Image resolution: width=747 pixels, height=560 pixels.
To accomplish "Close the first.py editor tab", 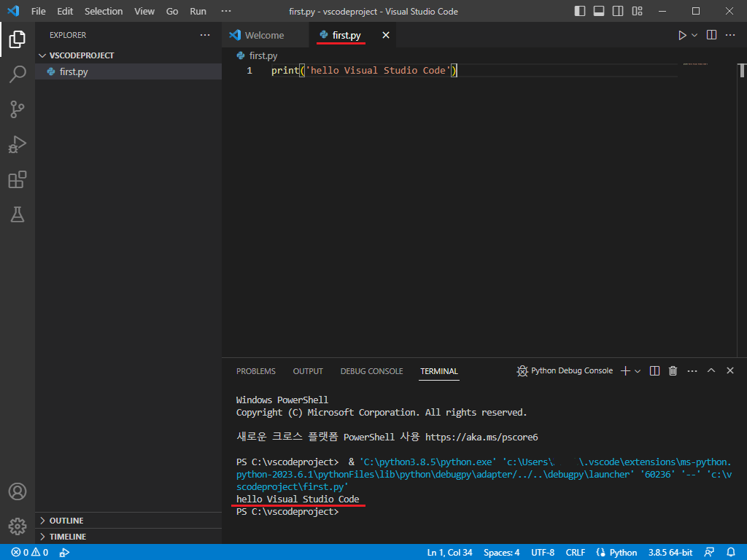I will point(385,35).
